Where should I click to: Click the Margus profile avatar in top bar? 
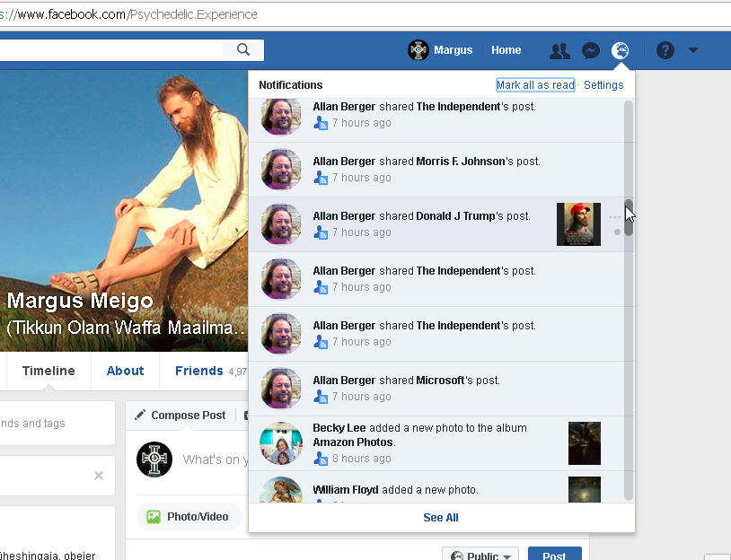[418, 50]
